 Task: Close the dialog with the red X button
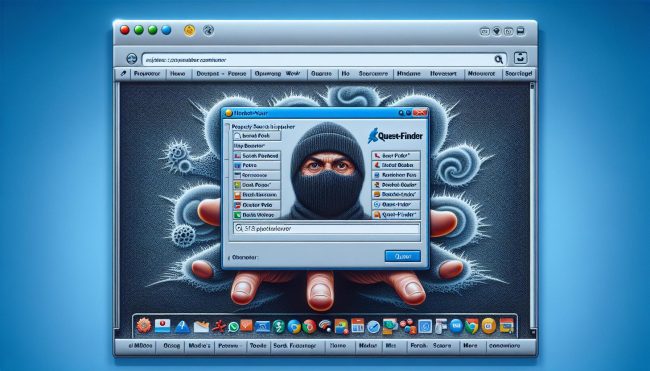point(420,113)
